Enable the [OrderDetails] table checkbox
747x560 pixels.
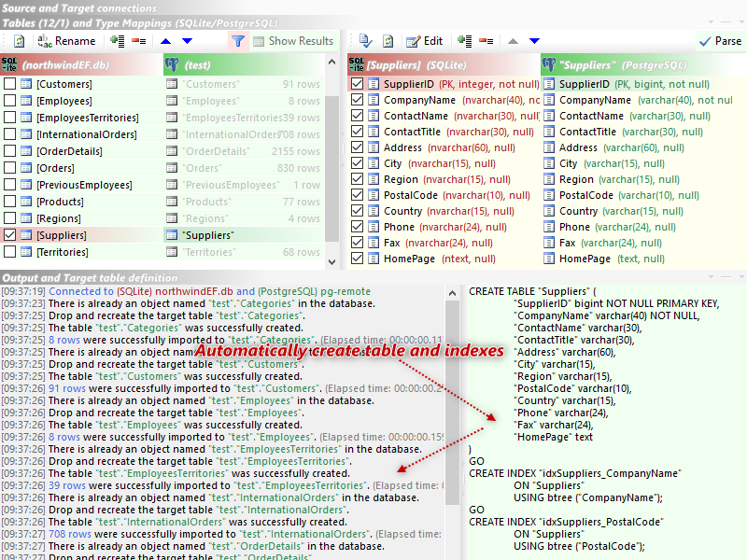point(9,151)
